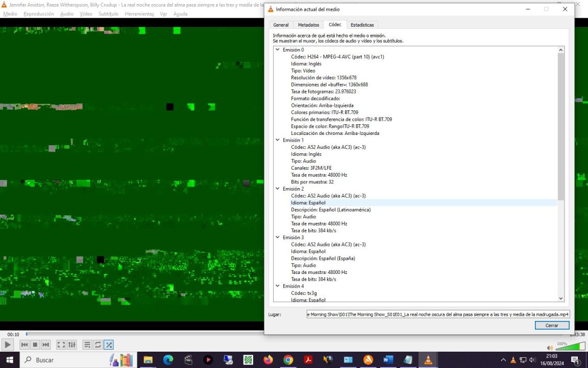Click the total duration time label
Viewport: 588px width, 368px height.
[x=577, y=334]
